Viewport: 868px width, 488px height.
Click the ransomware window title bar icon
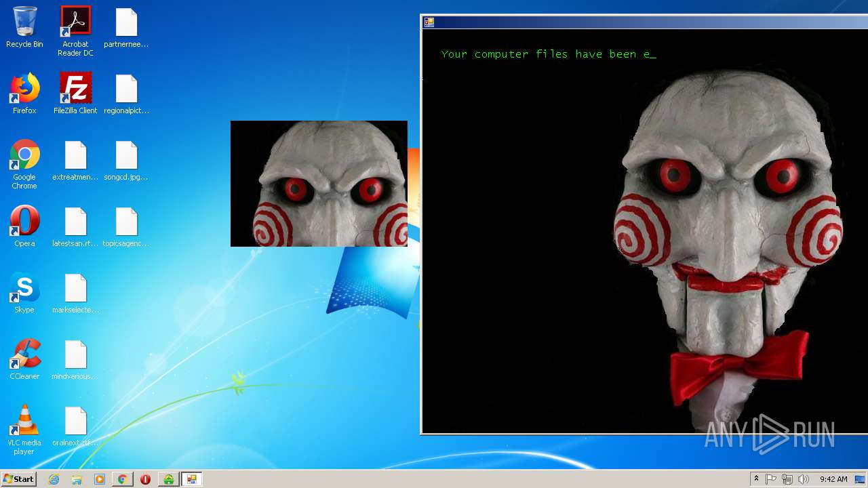(429, 22)
